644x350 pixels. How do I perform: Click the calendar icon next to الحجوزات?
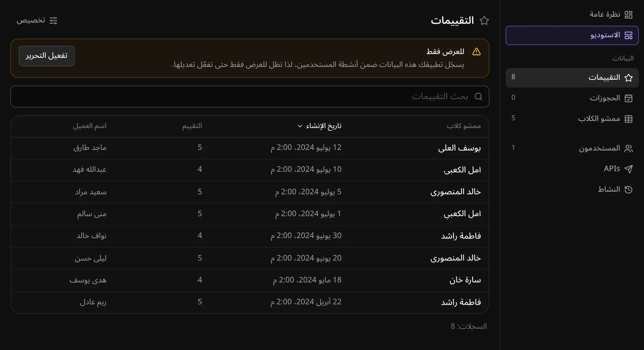click(628, 98)
